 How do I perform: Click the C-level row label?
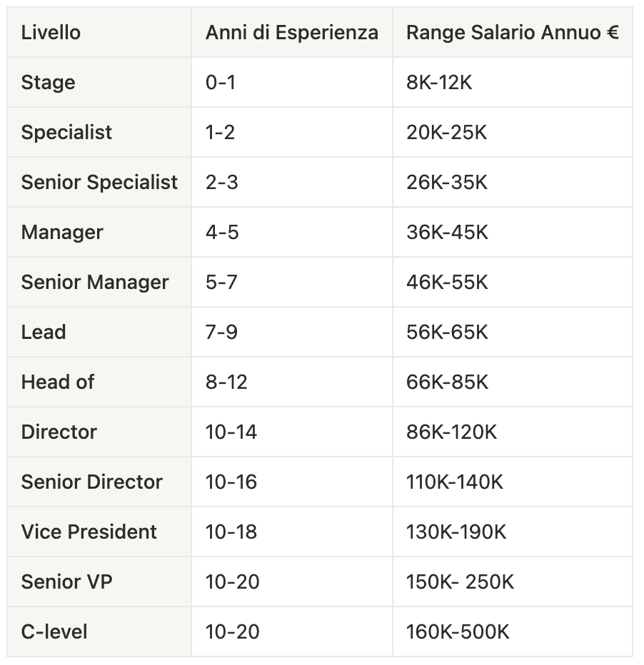click(54, 632)
